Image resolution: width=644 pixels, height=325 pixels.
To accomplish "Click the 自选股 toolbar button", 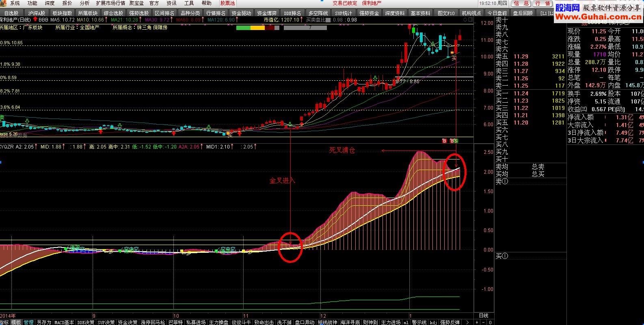I will pyautogui.click(x=11, y=13).
